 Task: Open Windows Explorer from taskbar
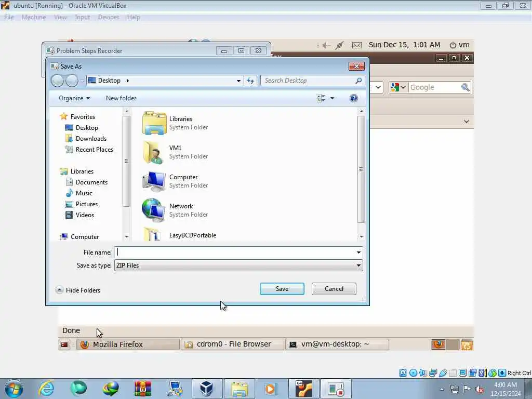(239, 389)
